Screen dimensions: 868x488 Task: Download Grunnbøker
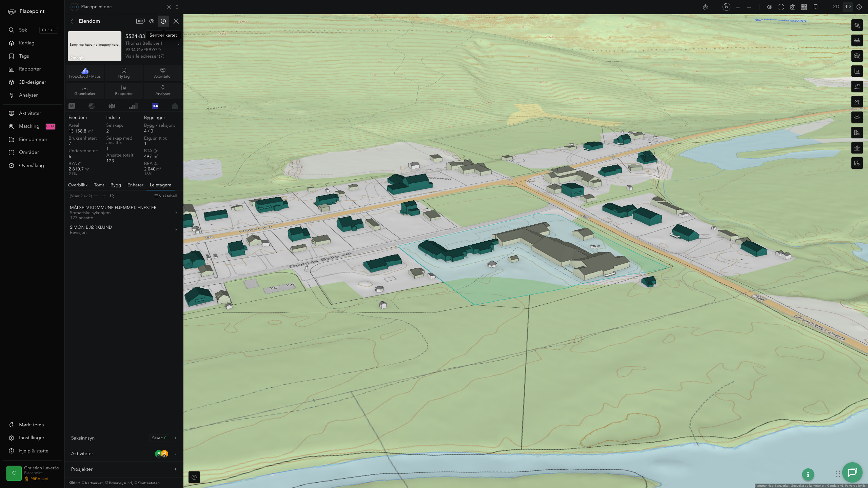(85, 90)
